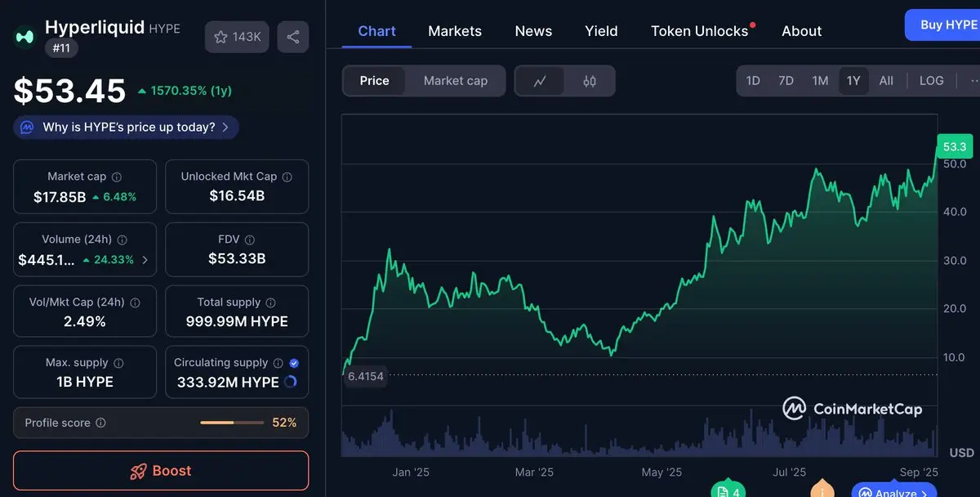
Task: Click the $53.45 price value
Action: pyautogui.click(x=70, y=91)
